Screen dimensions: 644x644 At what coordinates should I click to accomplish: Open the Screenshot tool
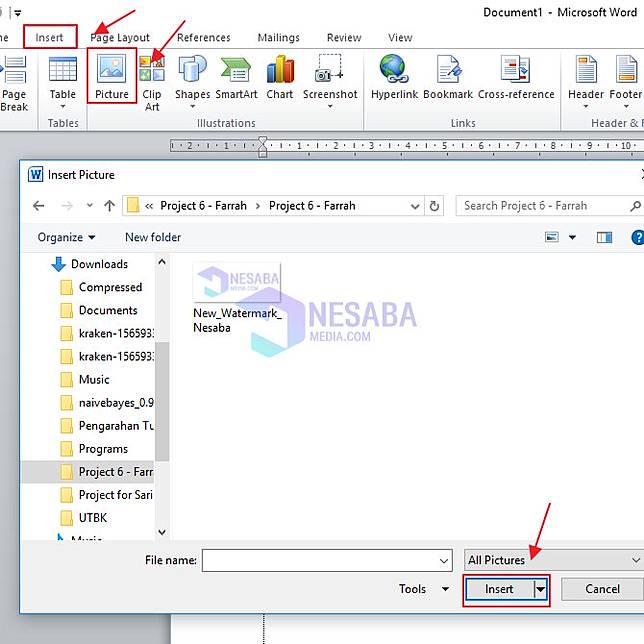(x=330, y=82)
